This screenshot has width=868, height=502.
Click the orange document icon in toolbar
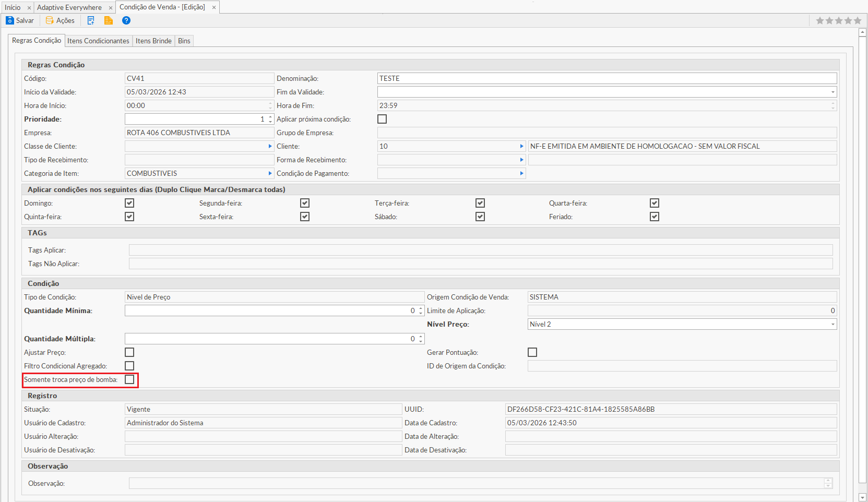click(x=109, y=20)
